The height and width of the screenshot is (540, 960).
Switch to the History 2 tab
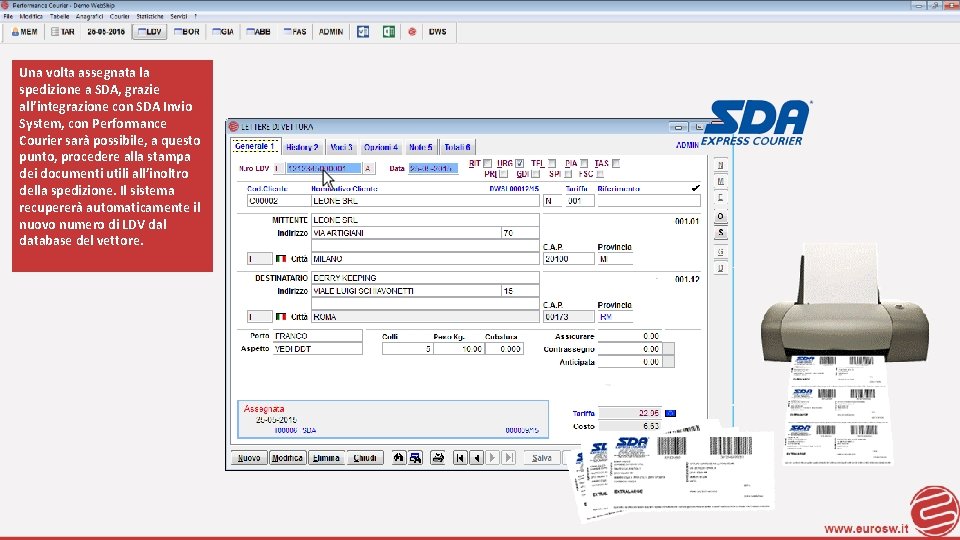[x=302, y=147]
